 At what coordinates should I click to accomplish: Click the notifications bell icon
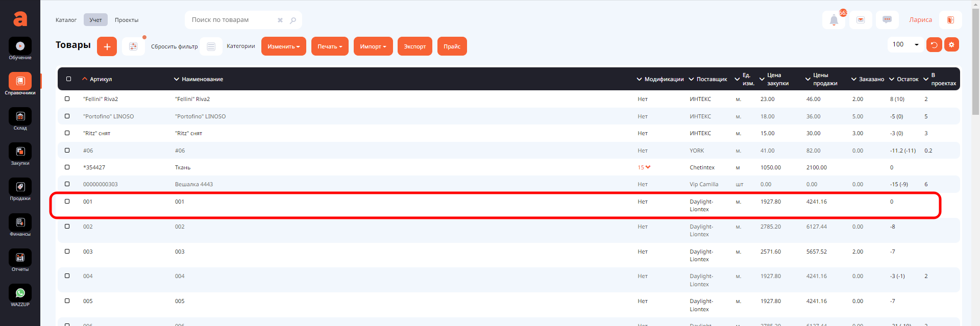834,20
